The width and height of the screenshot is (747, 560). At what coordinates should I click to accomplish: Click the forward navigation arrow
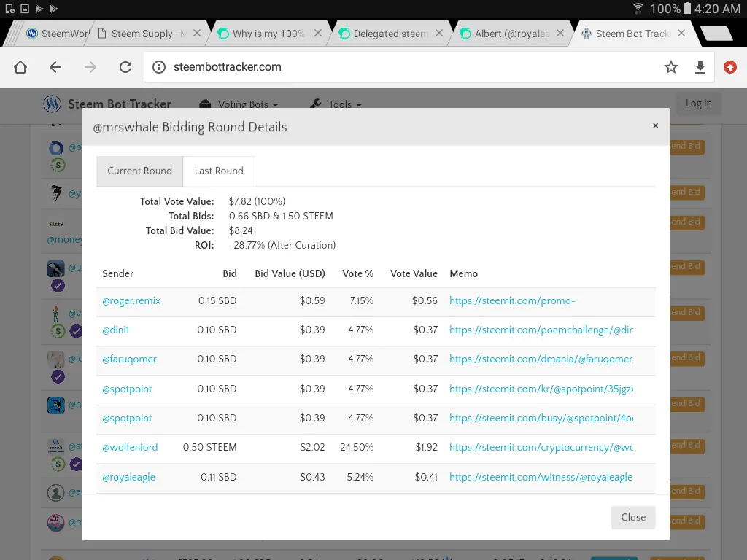click(x=90, y=67)
